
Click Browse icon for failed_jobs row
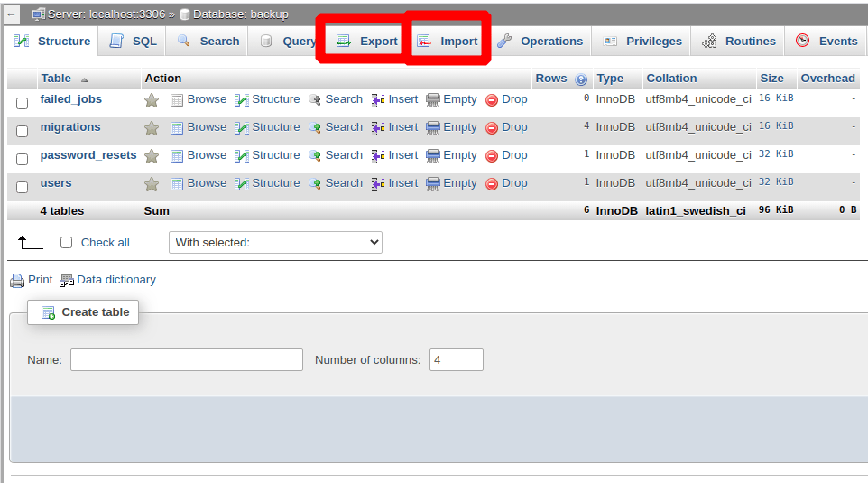pos(177,100)
